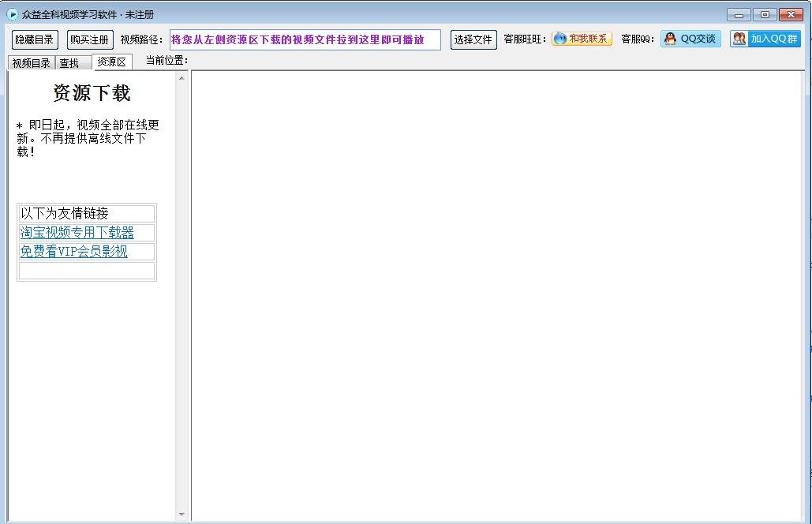Click the 和我联系 Wangwang contact button
Screen dimensions: 812x524
582,39
